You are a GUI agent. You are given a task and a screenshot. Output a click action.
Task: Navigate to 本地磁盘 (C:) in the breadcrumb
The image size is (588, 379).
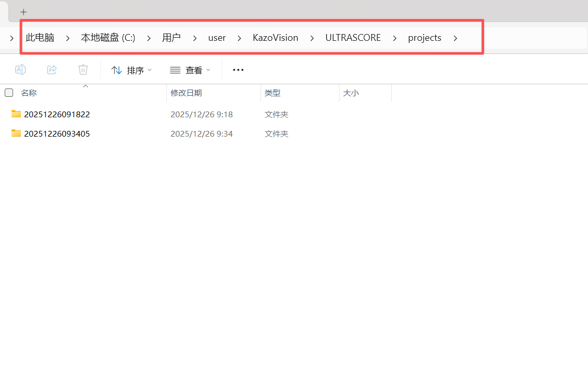point(108,38)
